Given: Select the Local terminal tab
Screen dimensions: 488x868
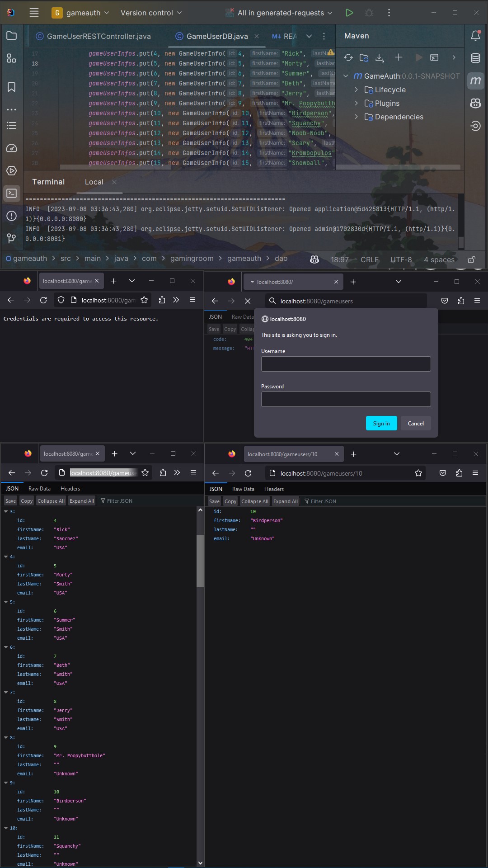Looking at the screenshot, I should point(94,182).
